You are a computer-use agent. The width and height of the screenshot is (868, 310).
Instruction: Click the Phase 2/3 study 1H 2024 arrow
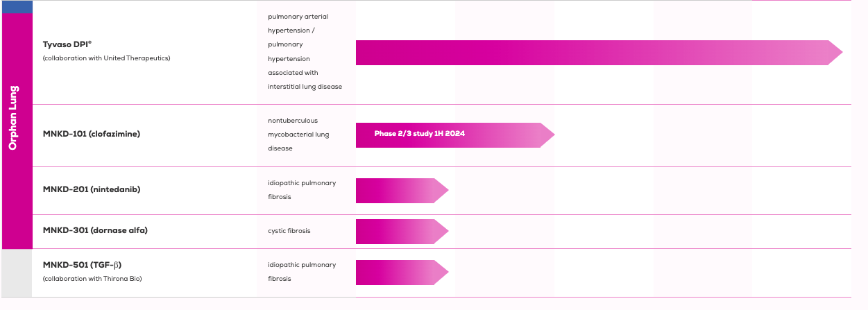[455, 135]
